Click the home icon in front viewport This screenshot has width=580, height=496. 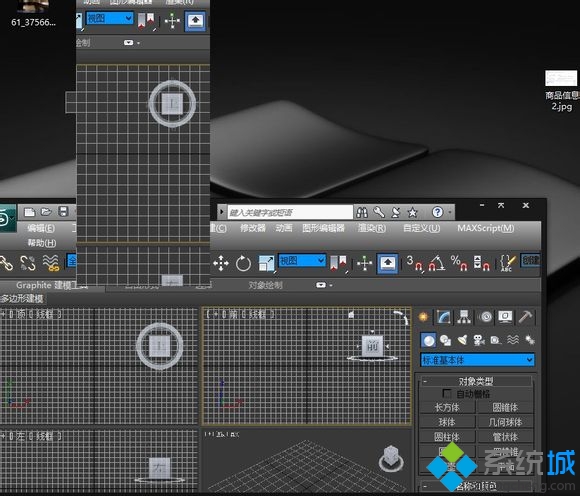click(351, 315)
